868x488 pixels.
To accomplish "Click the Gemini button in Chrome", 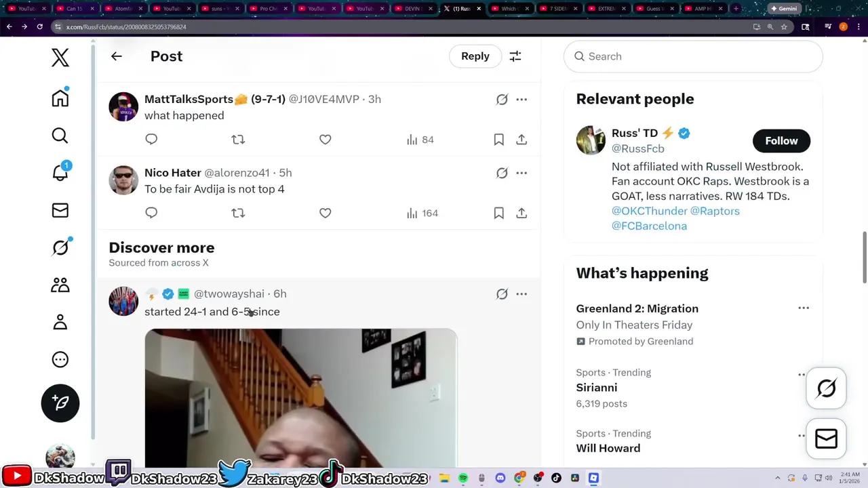I will (x=784, y=9).
